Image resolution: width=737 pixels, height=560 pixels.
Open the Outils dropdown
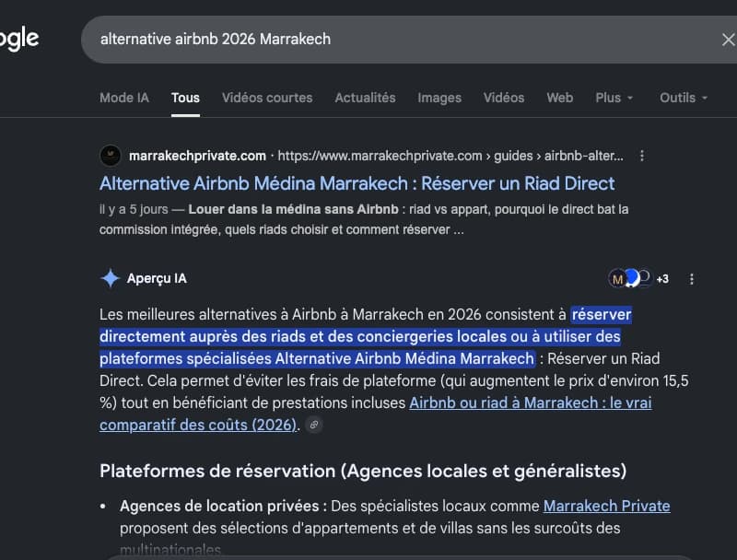[684, 98]
